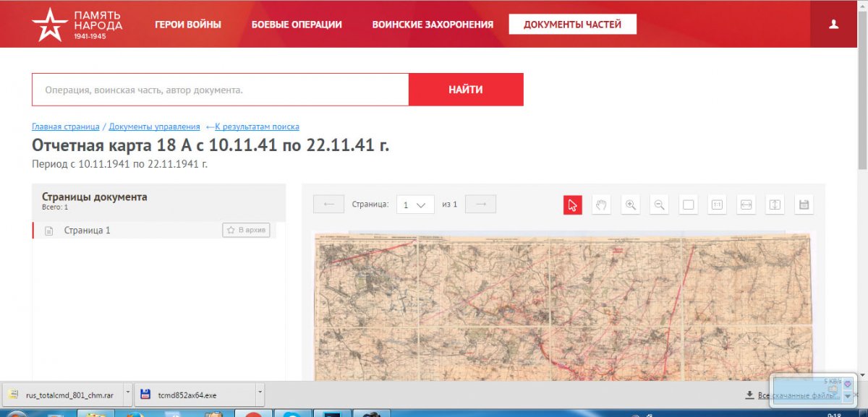
Task: Add page to archive with В архив
Action: [246, 231]
